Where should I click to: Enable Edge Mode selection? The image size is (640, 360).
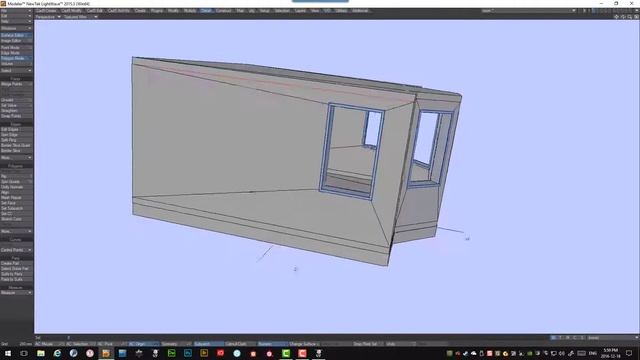(16, 53)
